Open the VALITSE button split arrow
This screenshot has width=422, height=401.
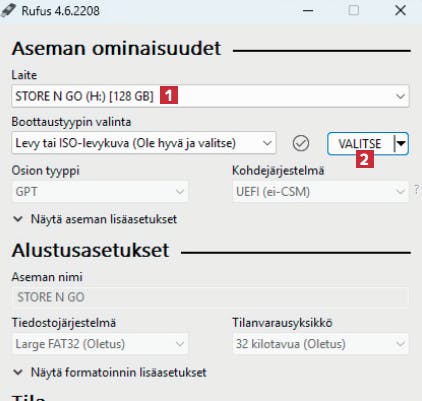click(401, 144)
